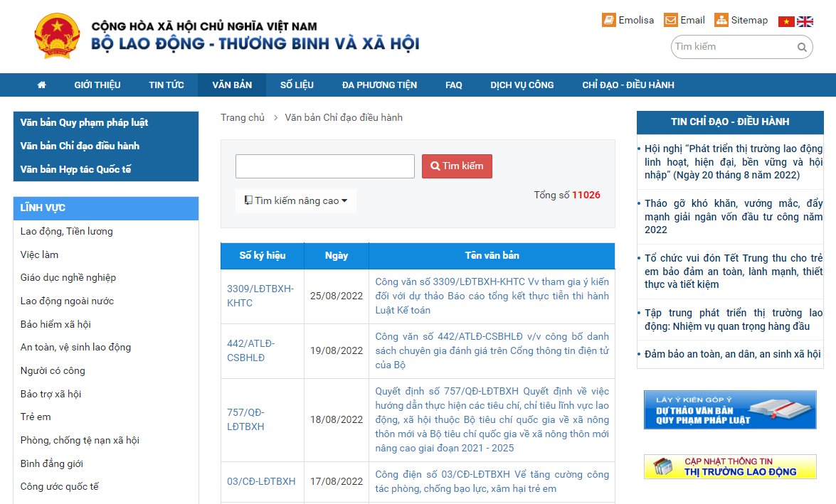
Task: Select Văn bản Quy phạm pháp luật
Action: tap(84, 122)
